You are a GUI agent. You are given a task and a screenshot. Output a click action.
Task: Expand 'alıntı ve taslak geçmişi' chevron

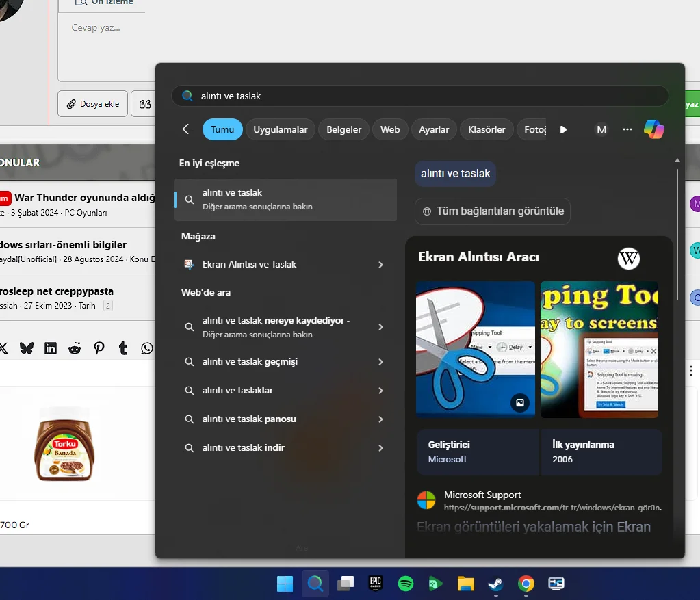coord(380,362)
